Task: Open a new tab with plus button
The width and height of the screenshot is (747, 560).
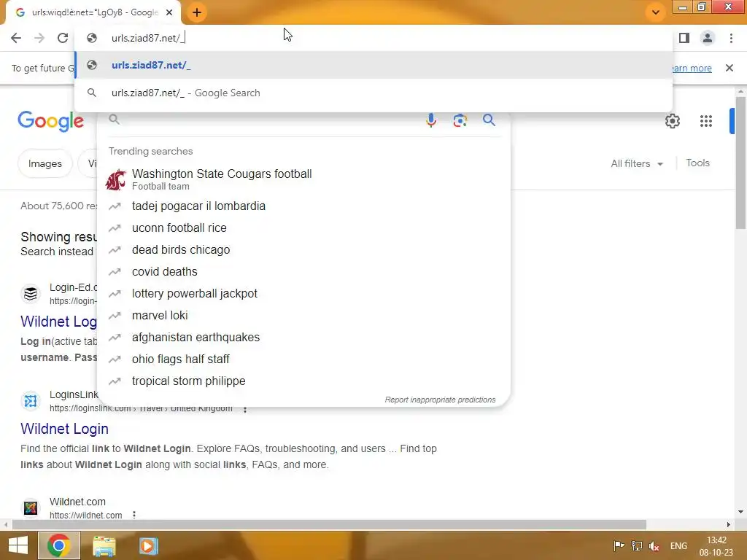Action: coord(197,12)
